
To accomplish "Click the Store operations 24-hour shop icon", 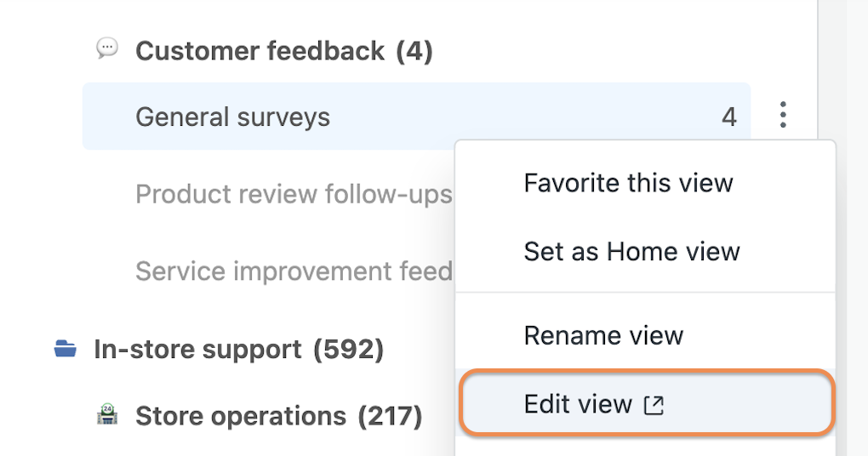I will click(107, 414).
